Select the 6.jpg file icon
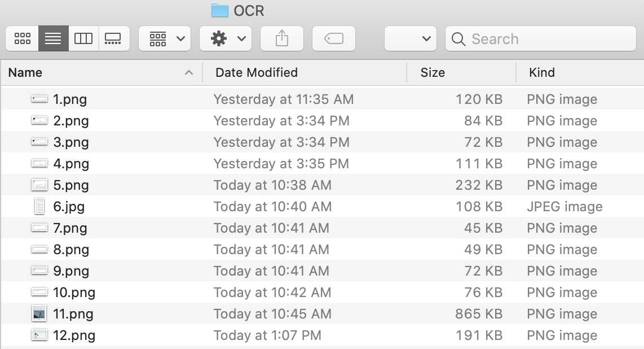 [x=39, y=207]
